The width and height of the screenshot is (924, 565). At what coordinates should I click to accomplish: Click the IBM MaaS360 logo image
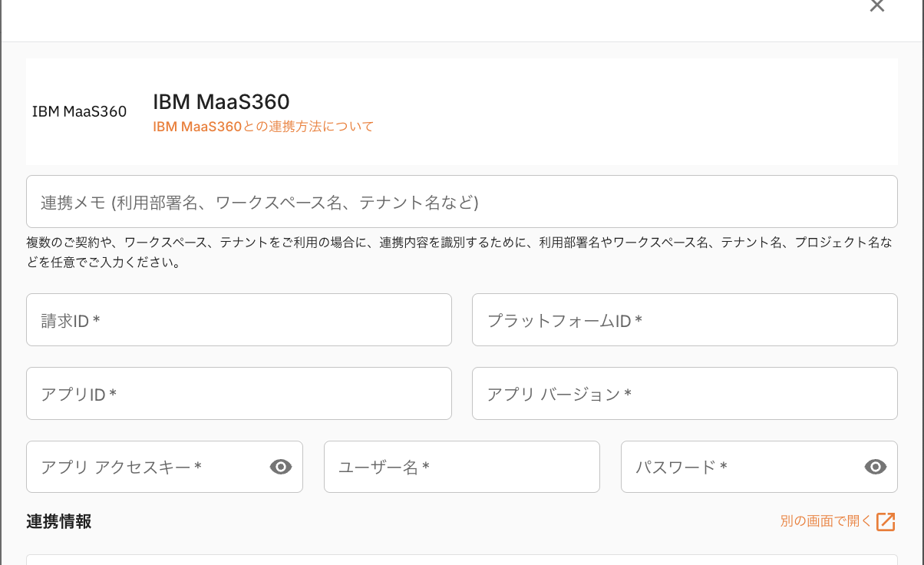[79, 111]
